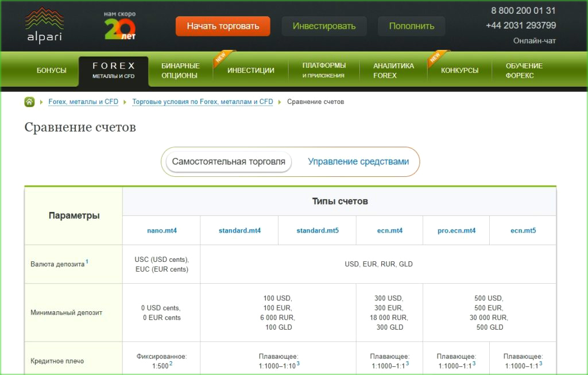Viewport: 588px width, 375px height.
Task: Open the nano.mt4 account details
Action: 161,230
